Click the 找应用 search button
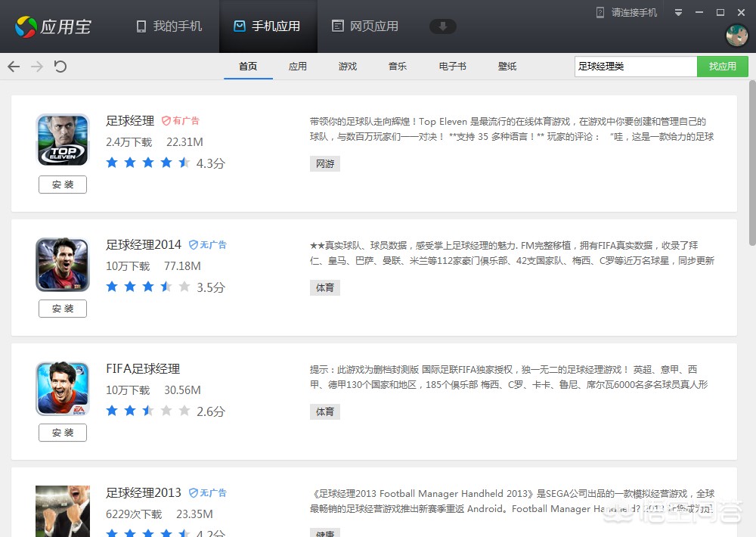 pos(722,67)
